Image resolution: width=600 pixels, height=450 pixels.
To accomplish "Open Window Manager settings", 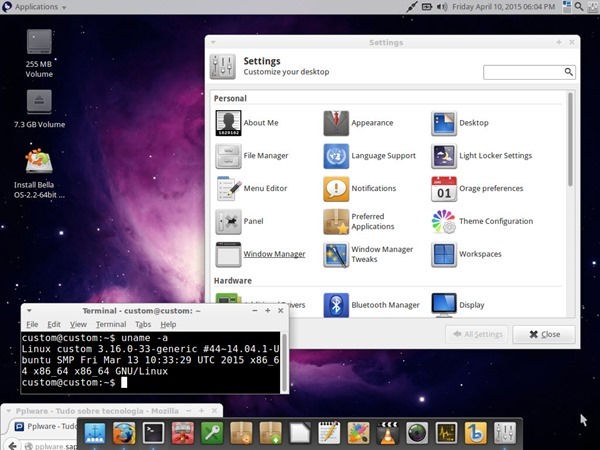I will 260,254.
